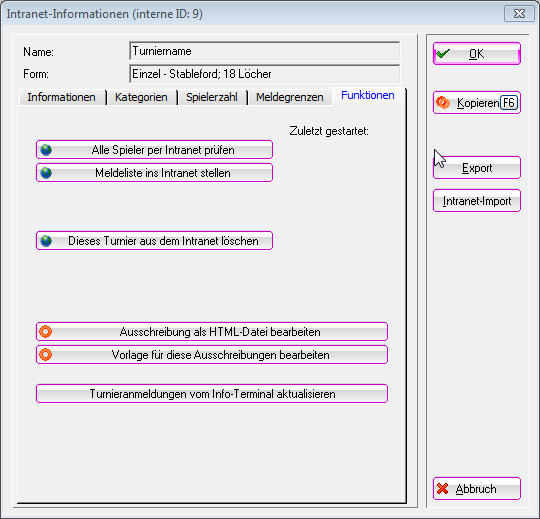540x519 pixels.
Task: Click green checkmark icon on OK button
Action: pyautogui.click(x=443, y=53)
